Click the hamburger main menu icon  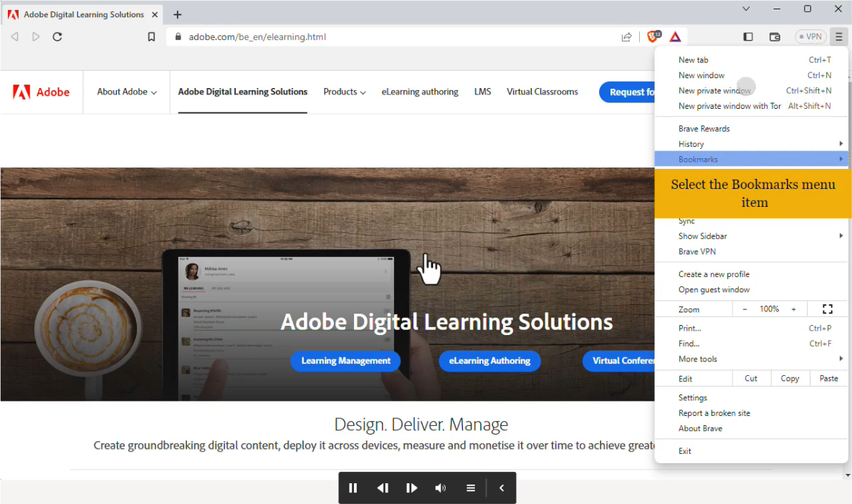pyautogui.click(x=839, y=37)
